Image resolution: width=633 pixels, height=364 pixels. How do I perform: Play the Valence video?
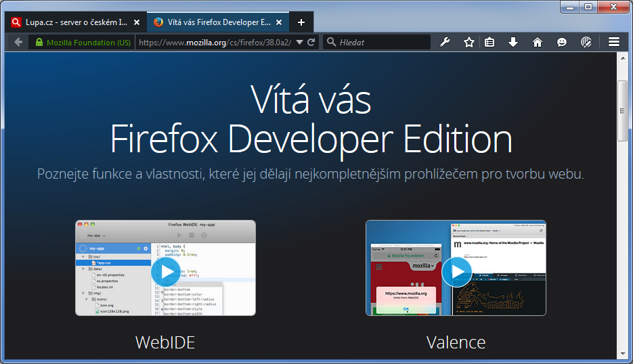(x=456, y=271)
